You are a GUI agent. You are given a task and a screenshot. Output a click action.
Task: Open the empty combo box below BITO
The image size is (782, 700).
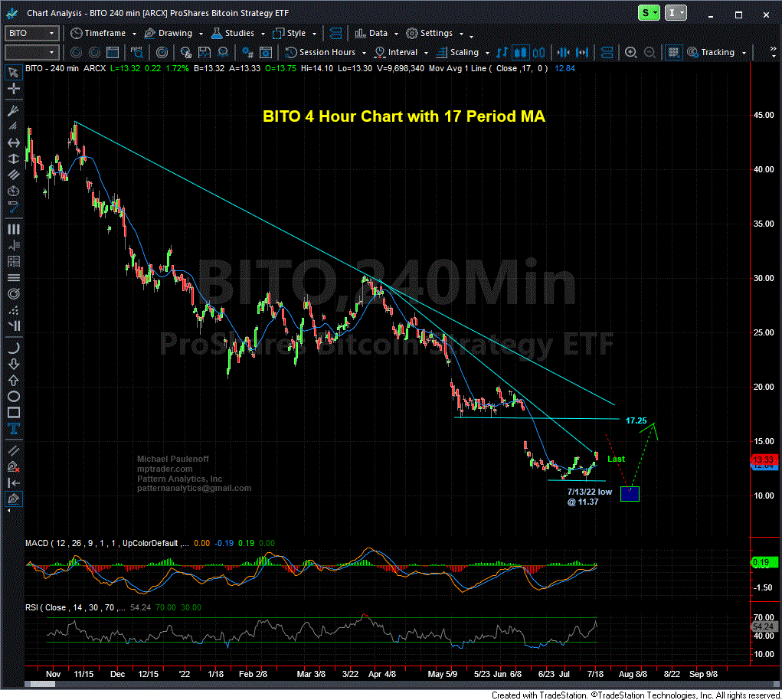pyautogui.click(x=32, y=52)
